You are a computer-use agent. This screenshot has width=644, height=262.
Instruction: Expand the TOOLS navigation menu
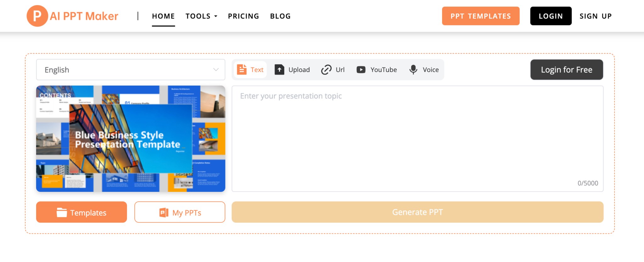coord(201,16)
